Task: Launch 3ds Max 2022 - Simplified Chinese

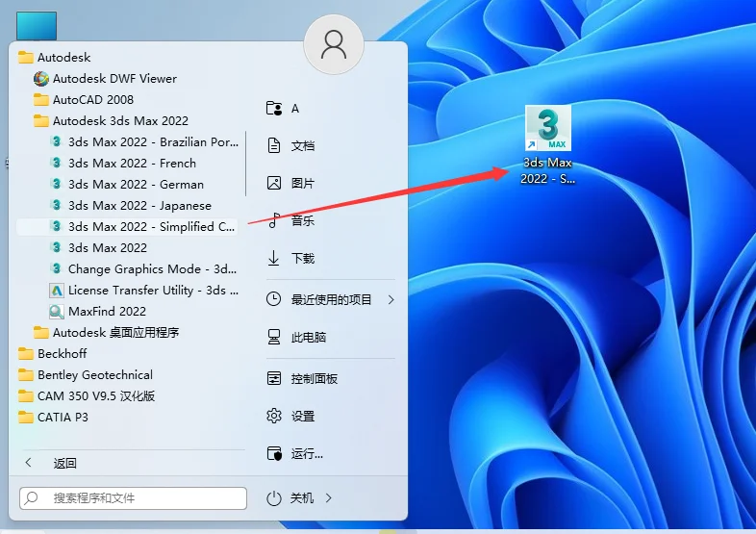Action: [127, 227]
